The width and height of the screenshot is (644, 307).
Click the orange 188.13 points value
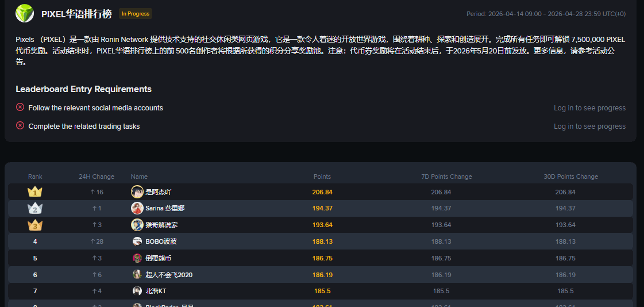(x=322, y=241)
